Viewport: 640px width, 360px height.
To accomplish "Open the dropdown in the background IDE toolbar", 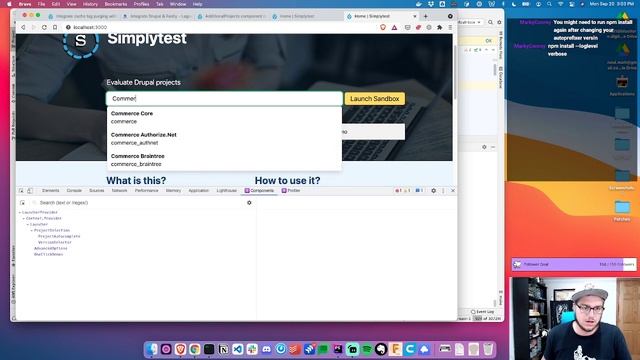I will pos(470,22).
